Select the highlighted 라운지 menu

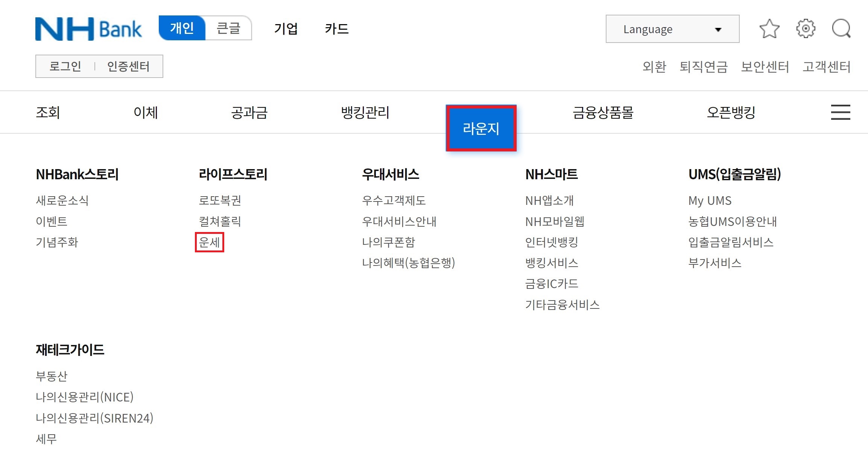[481, 128]
